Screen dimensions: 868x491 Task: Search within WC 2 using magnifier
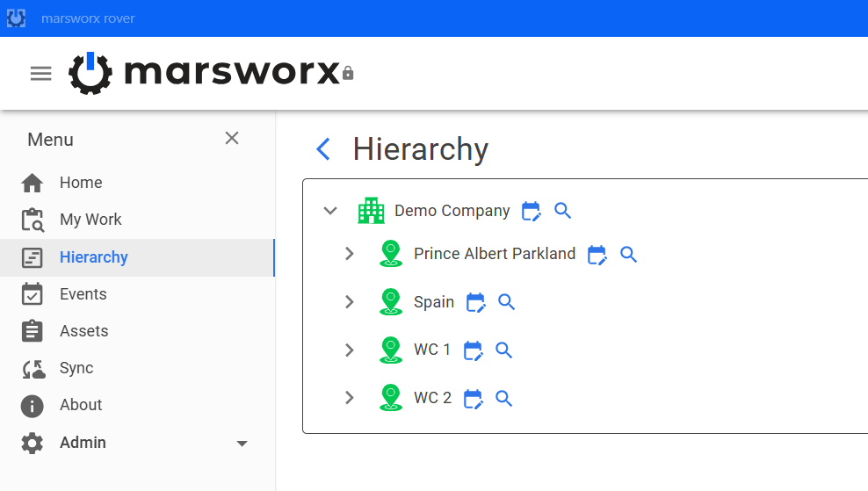tap(503, 399)
